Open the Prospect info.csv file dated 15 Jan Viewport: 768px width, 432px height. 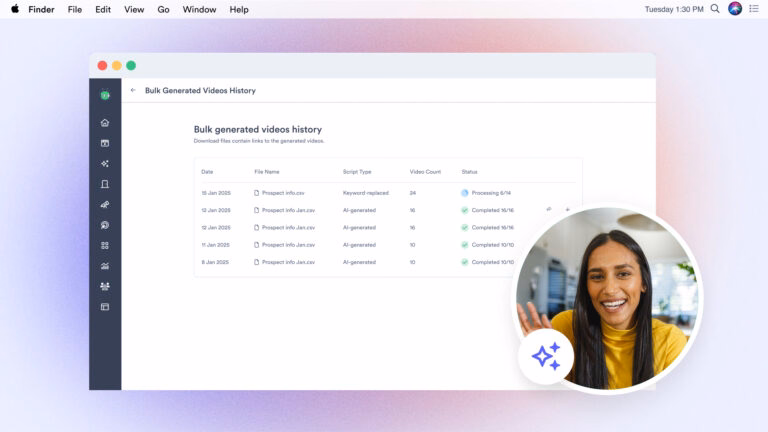tap(283, 192)
